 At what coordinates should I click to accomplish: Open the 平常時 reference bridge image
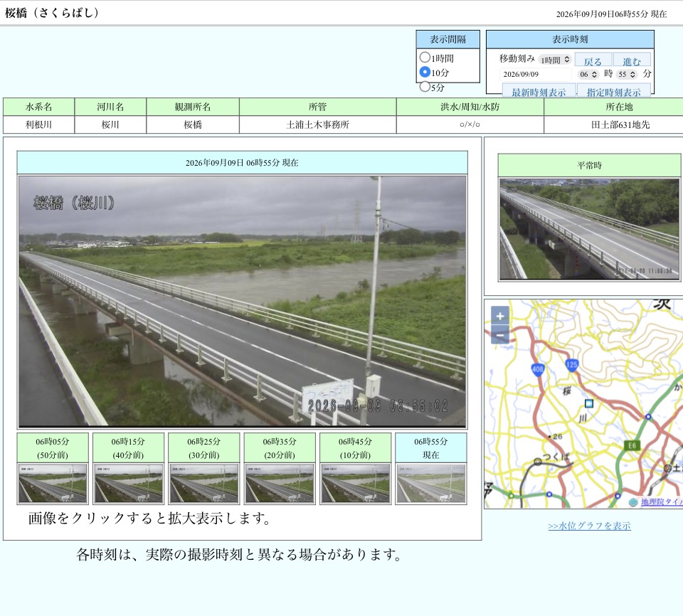pos(589,229)
